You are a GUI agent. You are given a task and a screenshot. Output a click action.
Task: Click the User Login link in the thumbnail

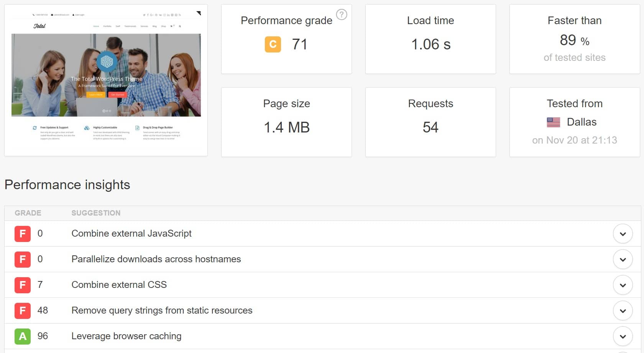[x=79, y=15]
